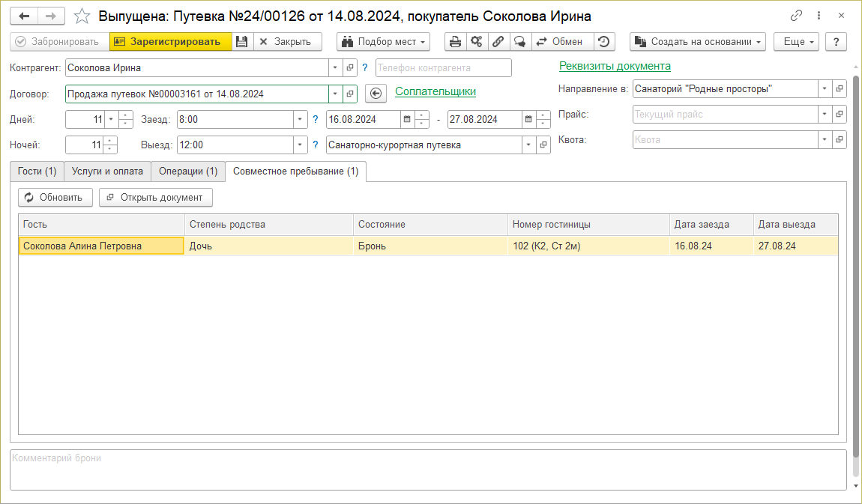Open Подбор мест dropdown button
This screenshot has height=504, width=862.
pos(383,42)
